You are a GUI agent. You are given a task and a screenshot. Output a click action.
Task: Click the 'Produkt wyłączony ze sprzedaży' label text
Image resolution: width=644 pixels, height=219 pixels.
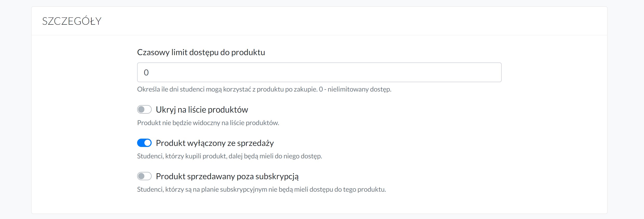[x=215, y=143]
